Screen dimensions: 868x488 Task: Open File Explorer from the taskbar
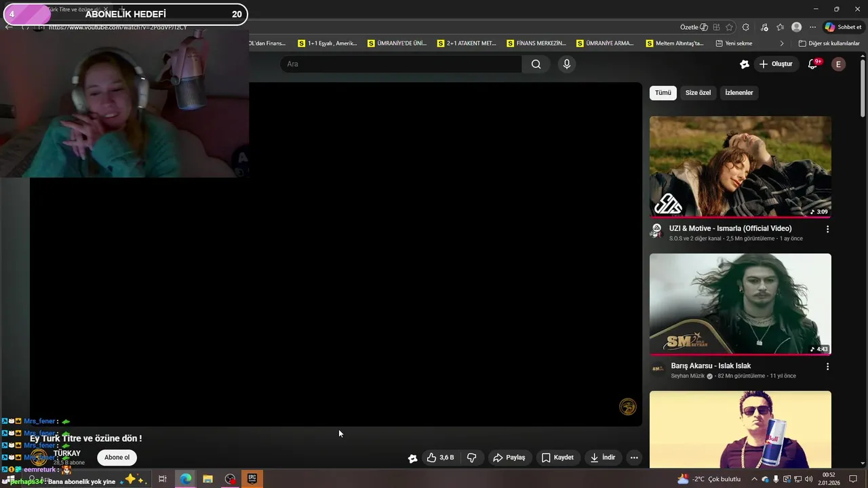[208, 479]
